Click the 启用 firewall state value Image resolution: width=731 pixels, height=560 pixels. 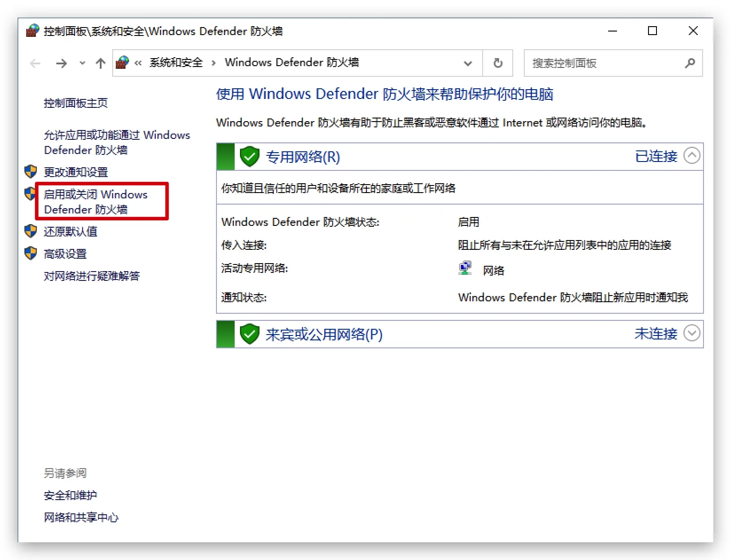click(x=469, y=222)
